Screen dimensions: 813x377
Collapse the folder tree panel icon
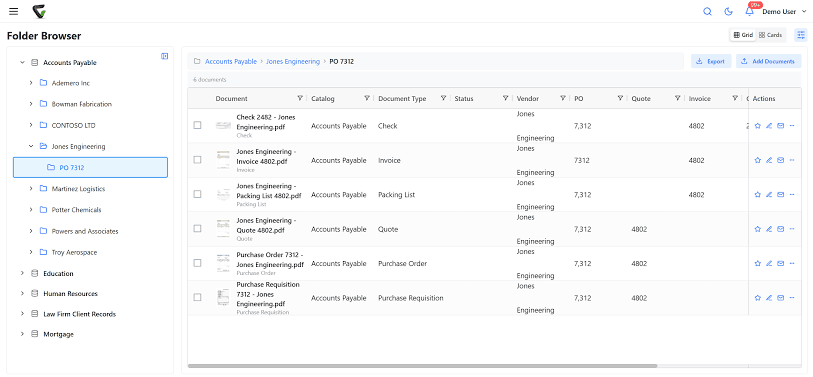(164, 56)
